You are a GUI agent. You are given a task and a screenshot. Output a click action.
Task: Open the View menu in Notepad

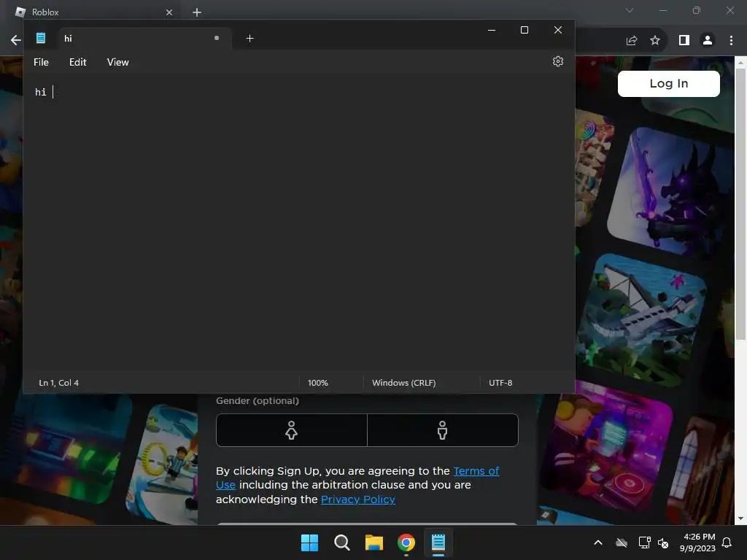(117, 63)
